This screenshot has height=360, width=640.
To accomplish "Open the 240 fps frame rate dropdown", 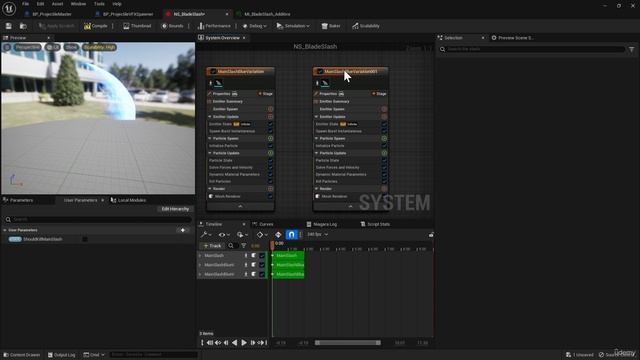I will pyautogui.click(x=317, y=235).
